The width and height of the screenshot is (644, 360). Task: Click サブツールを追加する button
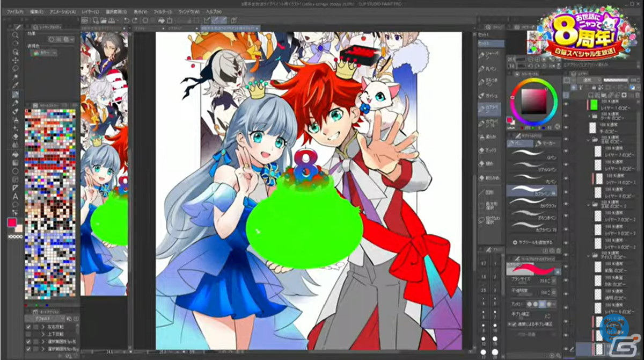[x=532, y=242]
